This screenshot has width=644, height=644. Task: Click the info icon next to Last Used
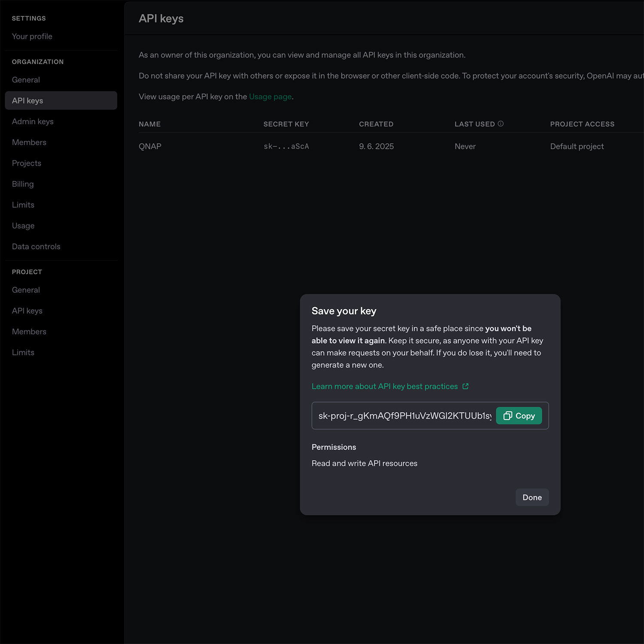[501, 124]
